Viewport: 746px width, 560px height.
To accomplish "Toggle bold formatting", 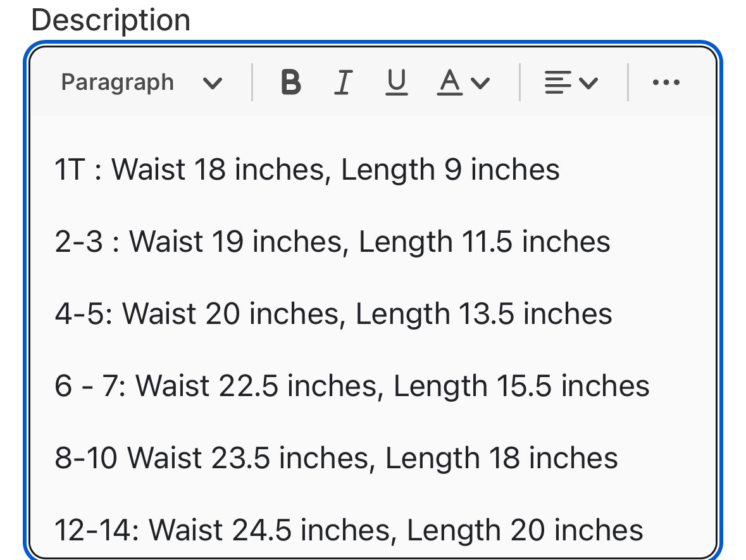I will (x=290, y=82).
